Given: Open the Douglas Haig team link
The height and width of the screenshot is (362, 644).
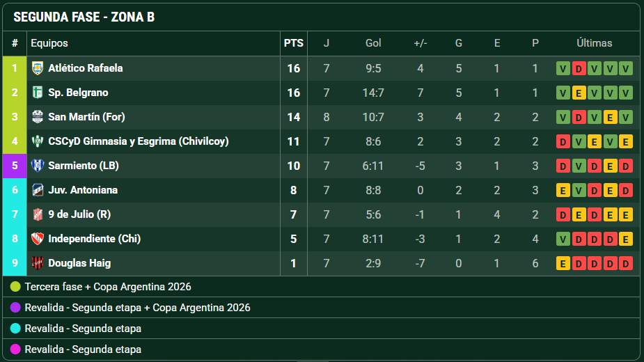Looking at the screenshot, I should [x=79, y=263].
